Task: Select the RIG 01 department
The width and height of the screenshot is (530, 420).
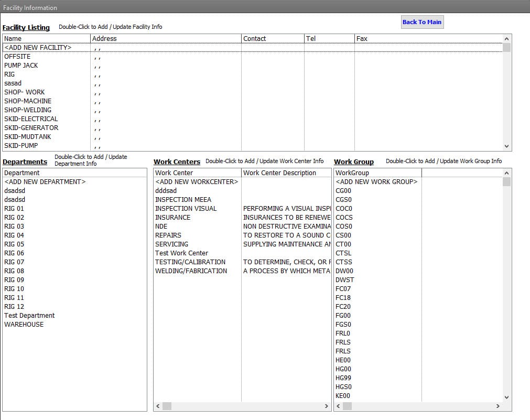Action: pyautogui.click(x=74, y=209)
